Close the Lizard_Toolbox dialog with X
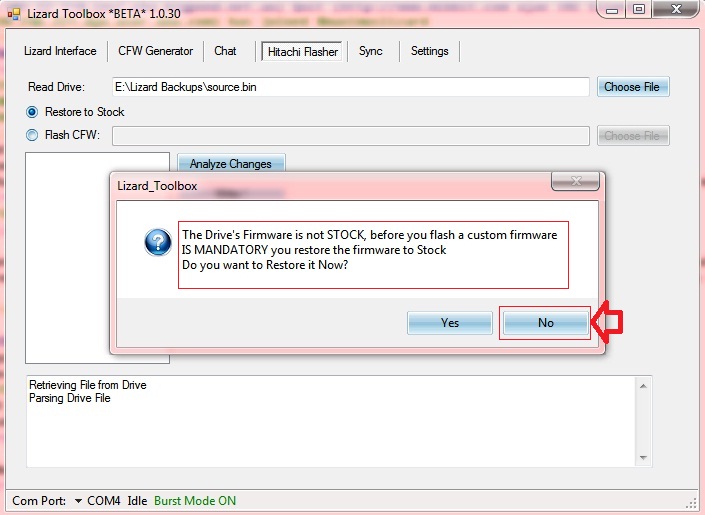Viewport: 705px width, 515px height. tap(576, 181)
